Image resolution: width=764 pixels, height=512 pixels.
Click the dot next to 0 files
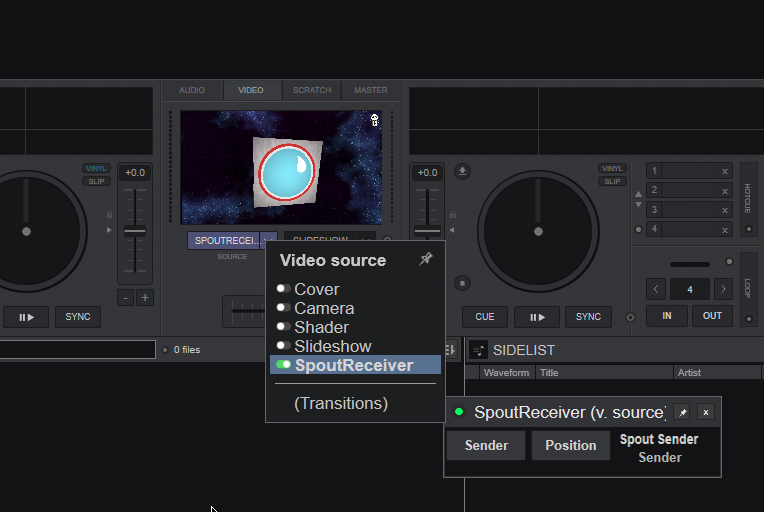(165, 350)
